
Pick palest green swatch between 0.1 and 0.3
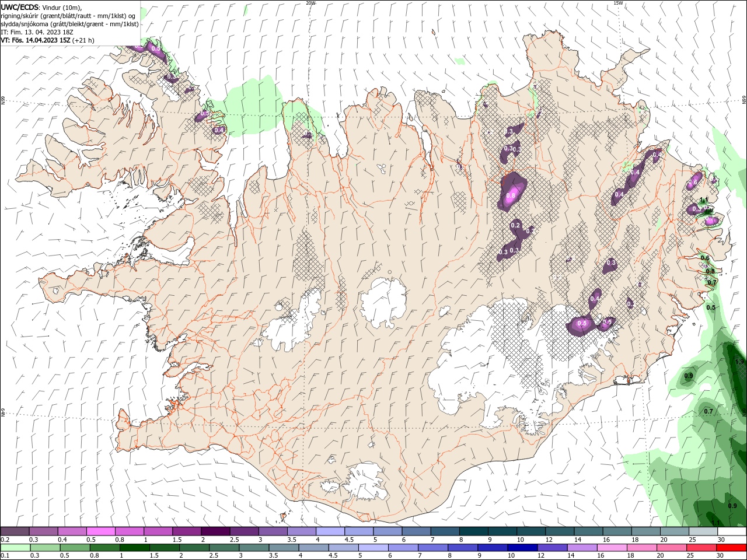[x=15, y=548]
